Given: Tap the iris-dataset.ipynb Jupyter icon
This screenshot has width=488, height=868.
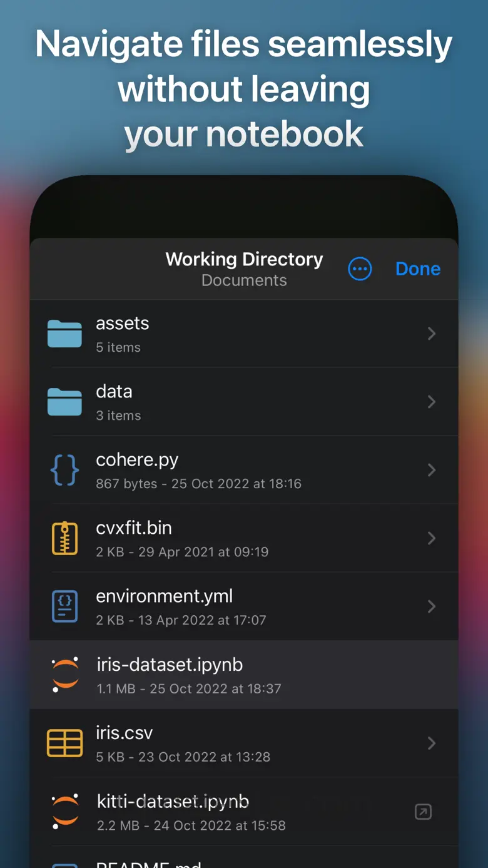Looking at the screenshot, I should 65,675.
